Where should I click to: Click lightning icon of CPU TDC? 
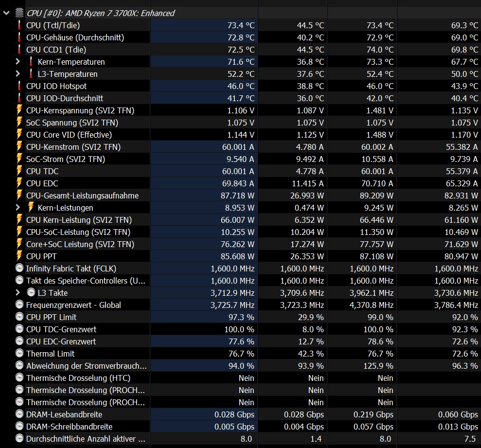pos(19,171)
